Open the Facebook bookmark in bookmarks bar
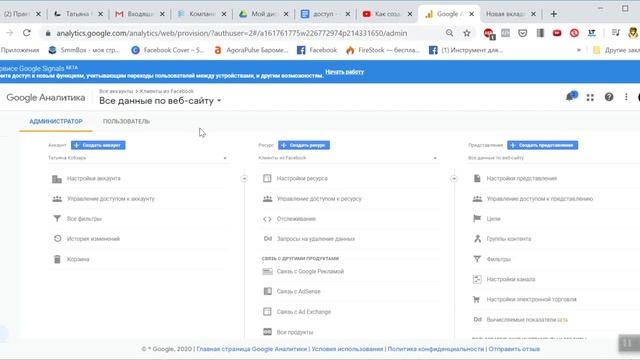 point(317,50)
